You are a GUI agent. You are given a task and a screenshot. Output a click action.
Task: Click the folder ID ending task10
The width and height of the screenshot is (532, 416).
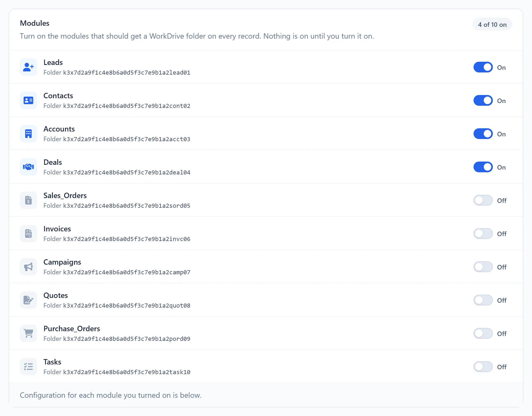coord(127,372)
